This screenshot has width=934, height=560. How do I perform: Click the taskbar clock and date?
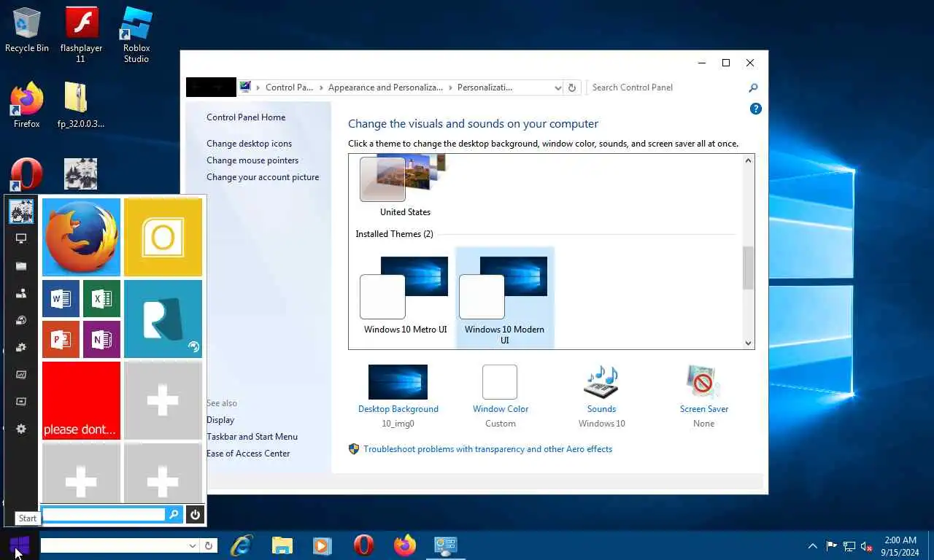[x=900, y=546]
